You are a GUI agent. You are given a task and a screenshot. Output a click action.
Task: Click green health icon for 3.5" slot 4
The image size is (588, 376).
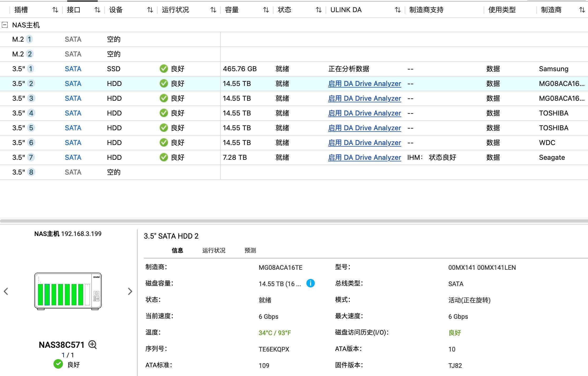[x=164, y=113]
